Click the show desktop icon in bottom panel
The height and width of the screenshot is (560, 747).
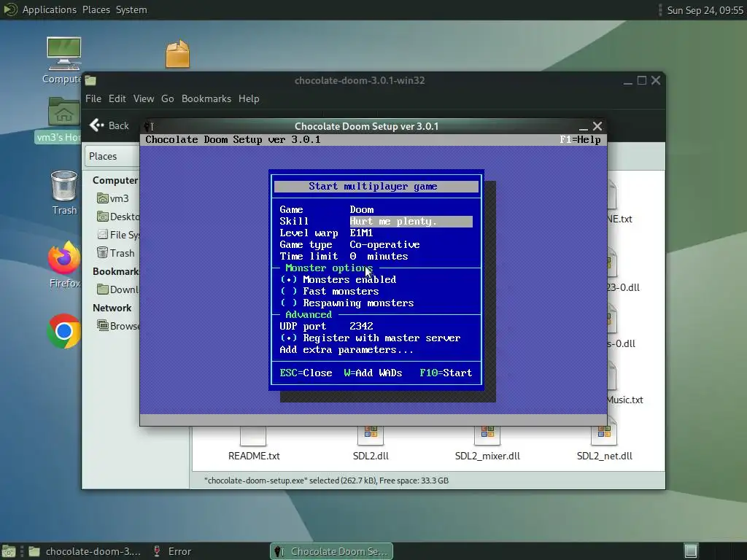[x=9, y=551]
